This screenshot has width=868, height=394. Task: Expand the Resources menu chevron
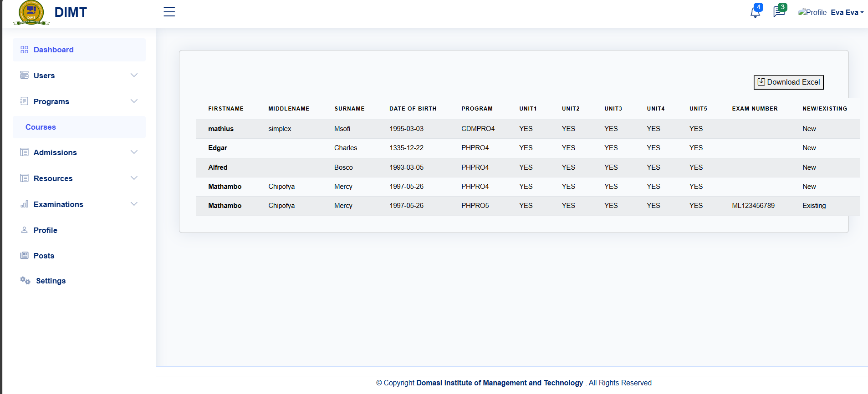[134, 178]
